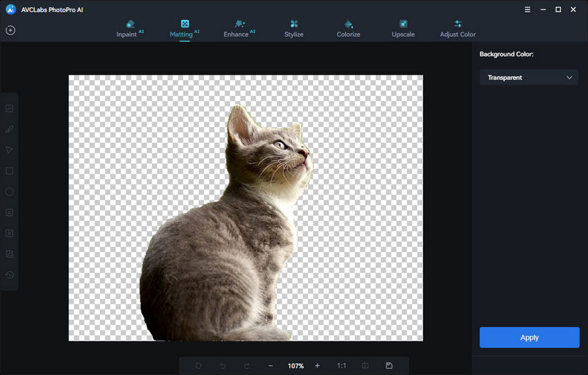Image resolution: width=588 pixels, height=375 pixels.
Task: Open the hamburger menu in title bar
Action: [527, 9]
